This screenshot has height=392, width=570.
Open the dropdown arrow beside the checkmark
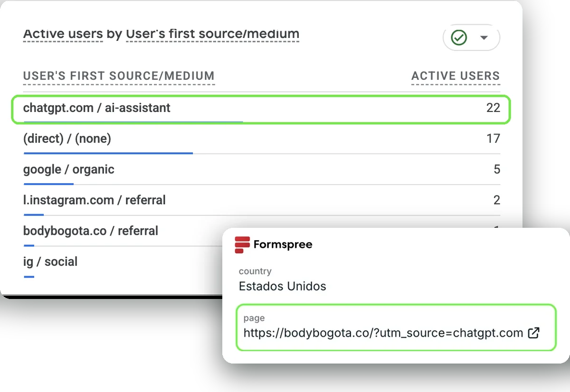484,37
